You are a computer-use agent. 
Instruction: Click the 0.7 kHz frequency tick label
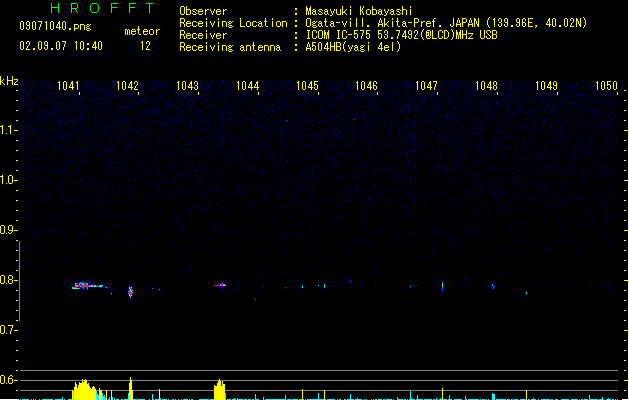pyautogui.click(x=8, y=330)
